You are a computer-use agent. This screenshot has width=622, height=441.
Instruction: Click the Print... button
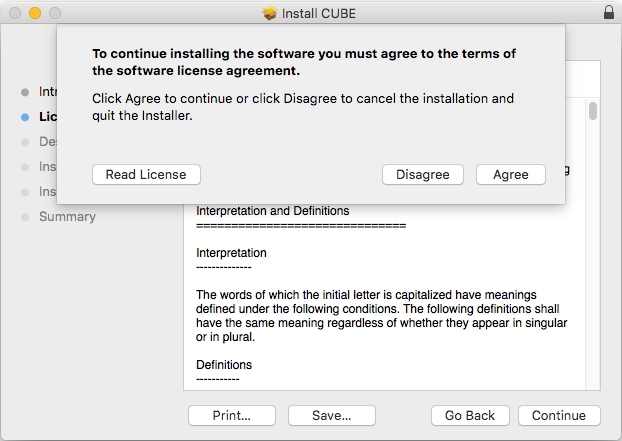click(232, 415)
